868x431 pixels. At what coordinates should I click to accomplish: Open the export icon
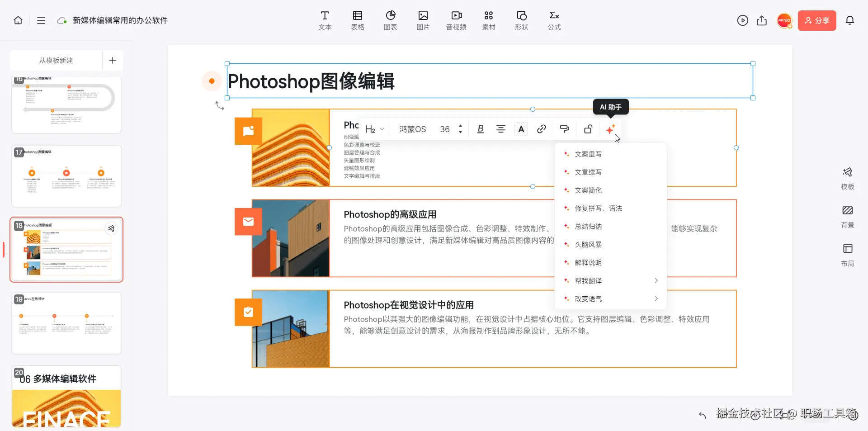pos(762,20)
